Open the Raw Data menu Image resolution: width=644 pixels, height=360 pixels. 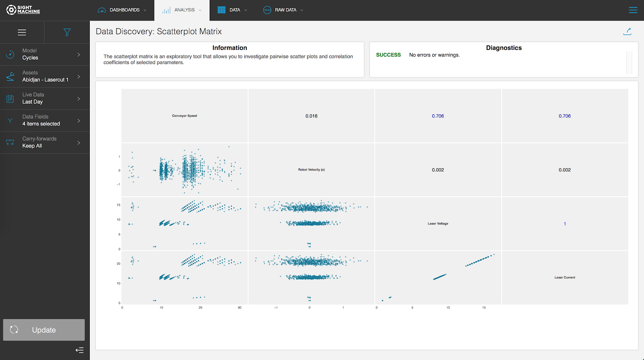tap(283, 10)
